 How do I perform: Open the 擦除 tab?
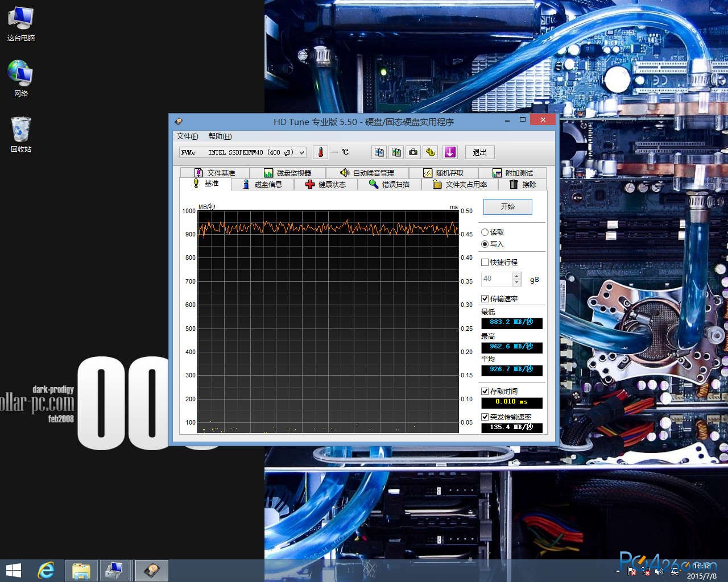[x=523, y=184]
